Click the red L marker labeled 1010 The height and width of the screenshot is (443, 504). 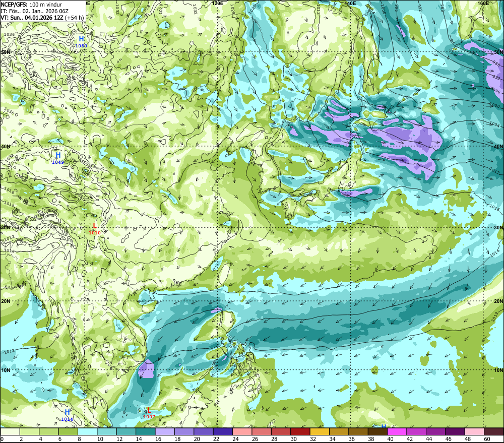click(x=95, y=226)
